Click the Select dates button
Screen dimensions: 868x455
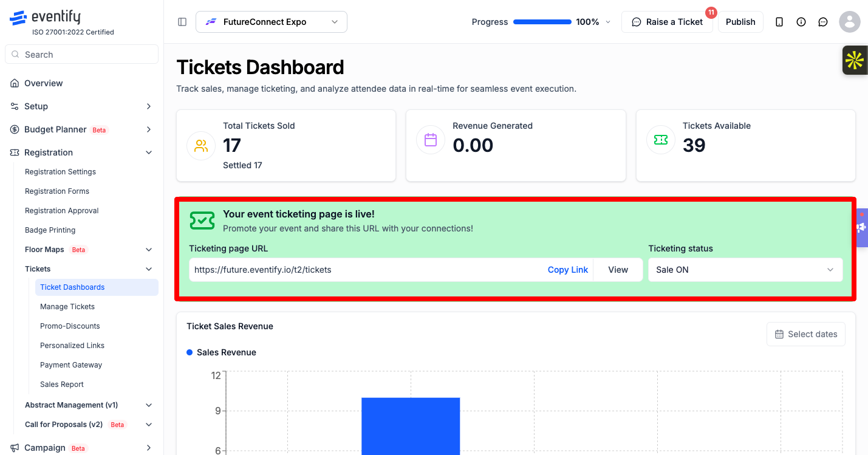click(x=806, y=334)
